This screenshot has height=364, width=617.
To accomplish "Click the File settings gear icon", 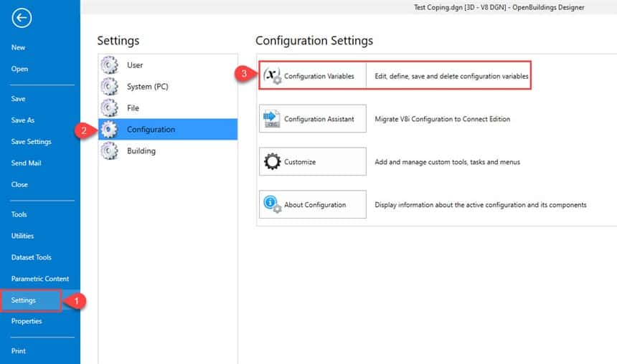I will 109,108.
